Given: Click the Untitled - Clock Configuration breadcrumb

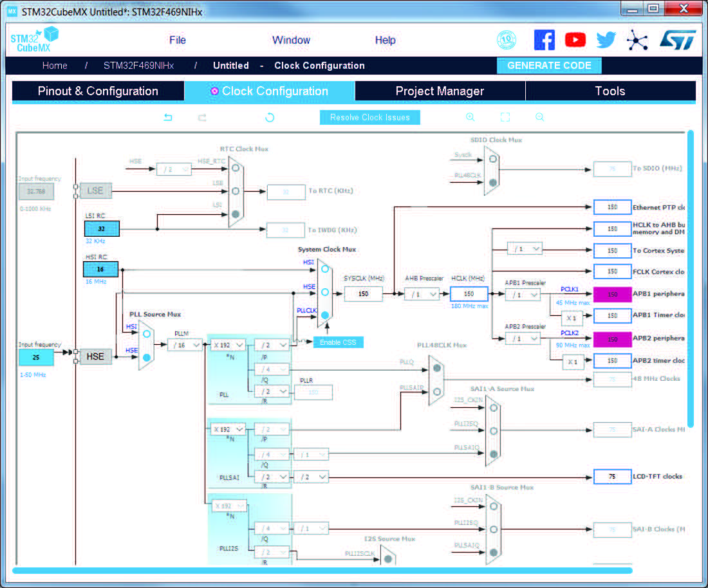Looking at the screenshot, I should [x=288, y=66].
